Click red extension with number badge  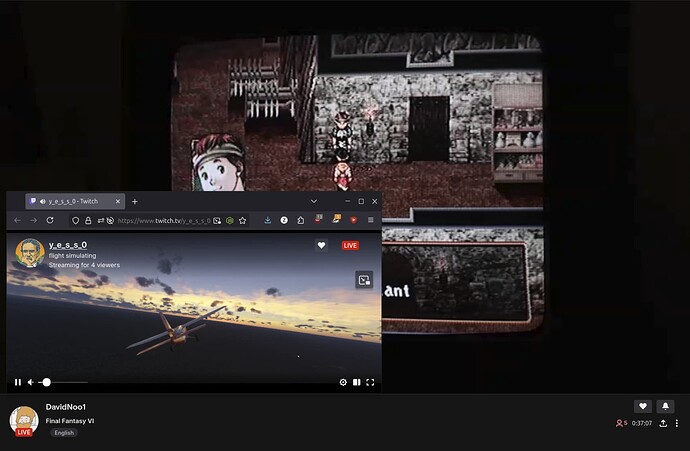pyautogui.click(x=318, y=219)
